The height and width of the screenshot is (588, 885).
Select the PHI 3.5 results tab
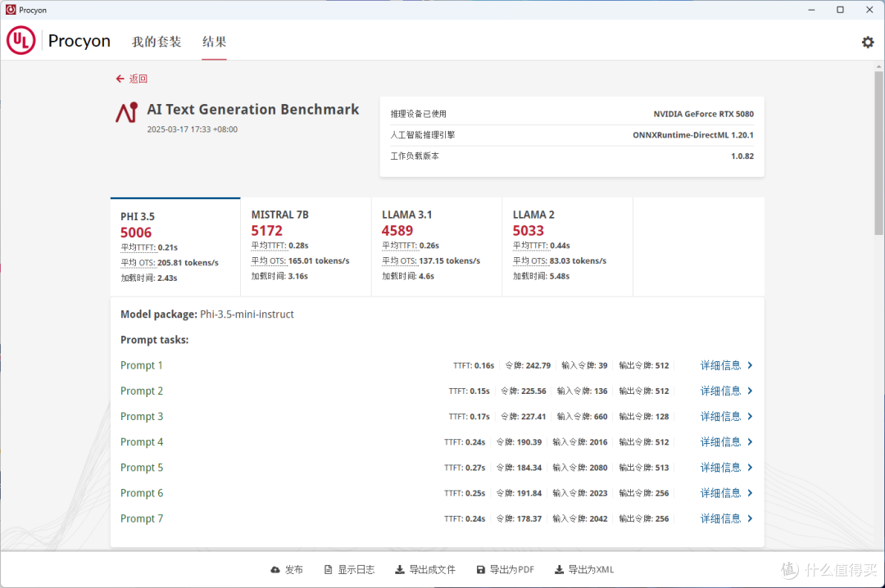pos(175,247)
